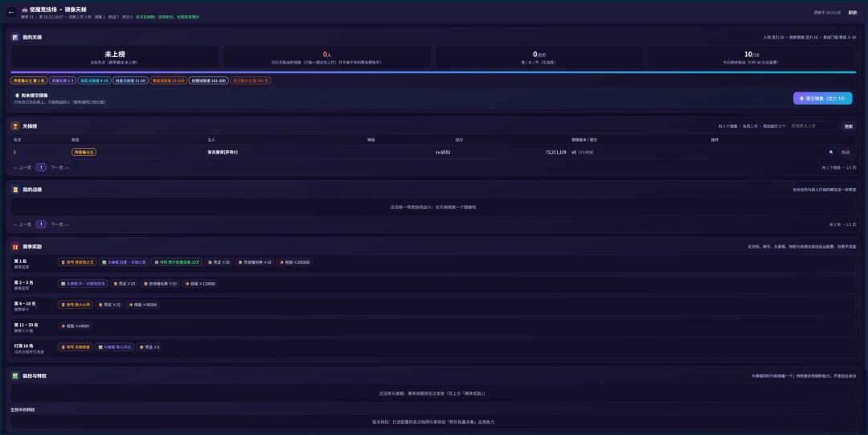Viewport: 868px width, 435px height.
Task: Go to next page in 我的战绩
Action: tap(59, 224)
